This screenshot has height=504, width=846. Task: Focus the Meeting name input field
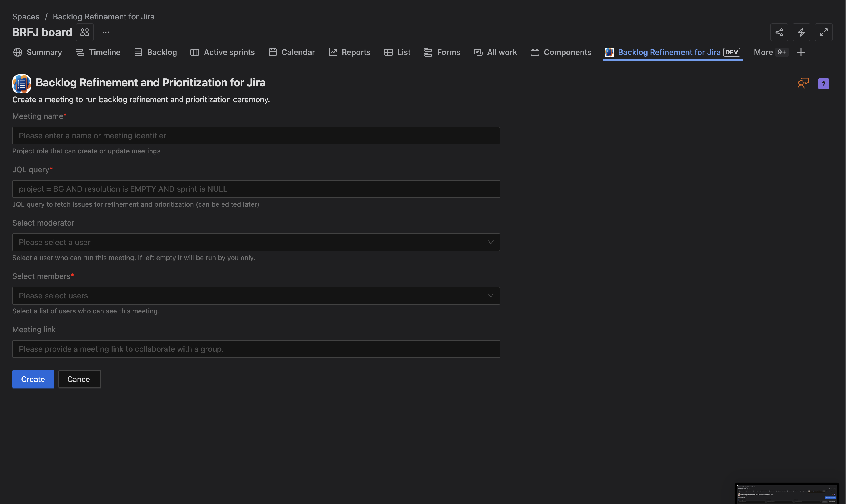256,136
